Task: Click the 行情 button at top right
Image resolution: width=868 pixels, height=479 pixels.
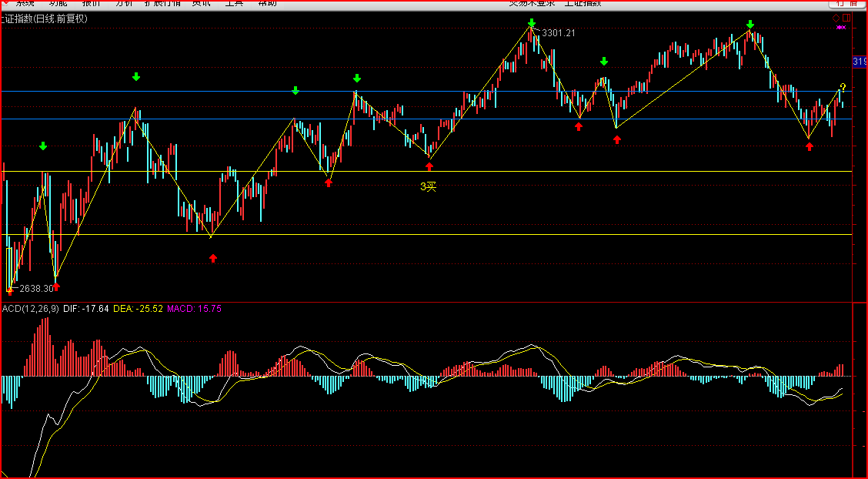Action: [x=846, y=3]
